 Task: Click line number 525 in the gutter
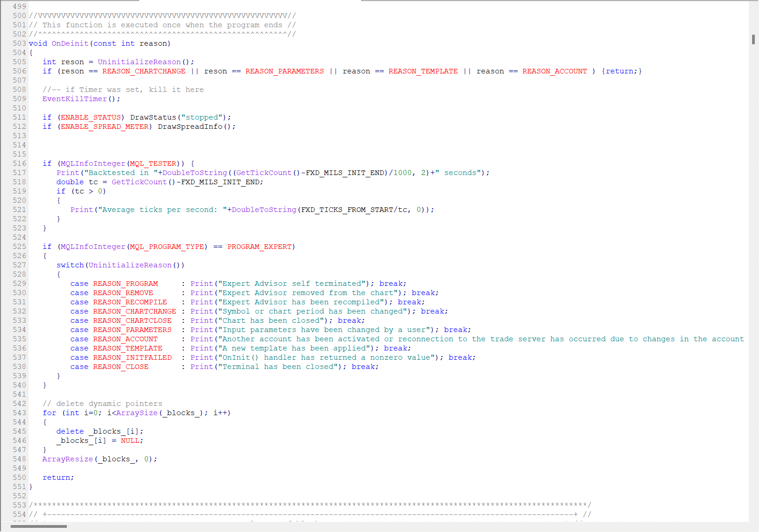pyautogui.click(x=19, y=247)
